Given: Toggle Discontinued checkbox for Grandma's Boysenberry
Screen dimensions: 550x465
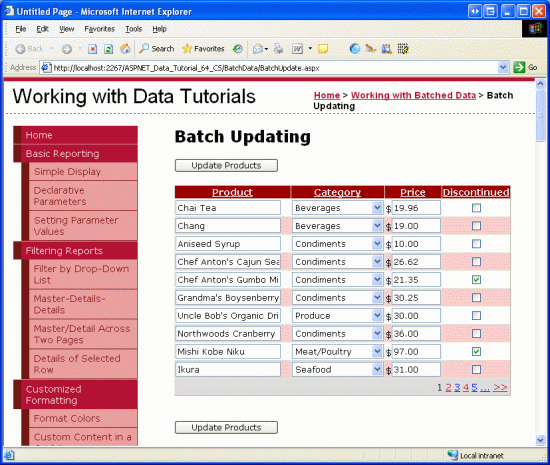Looking at the screenshot, I should (476, 298).
